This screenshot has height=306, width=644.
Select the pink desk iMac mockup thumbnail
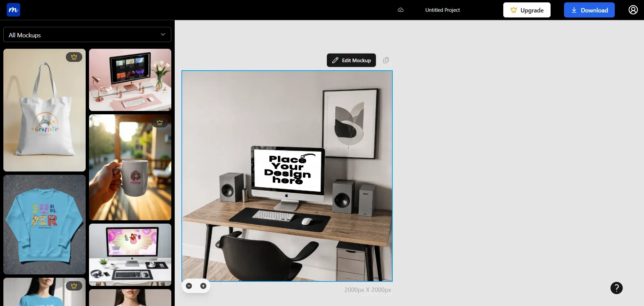coord(130,80)
